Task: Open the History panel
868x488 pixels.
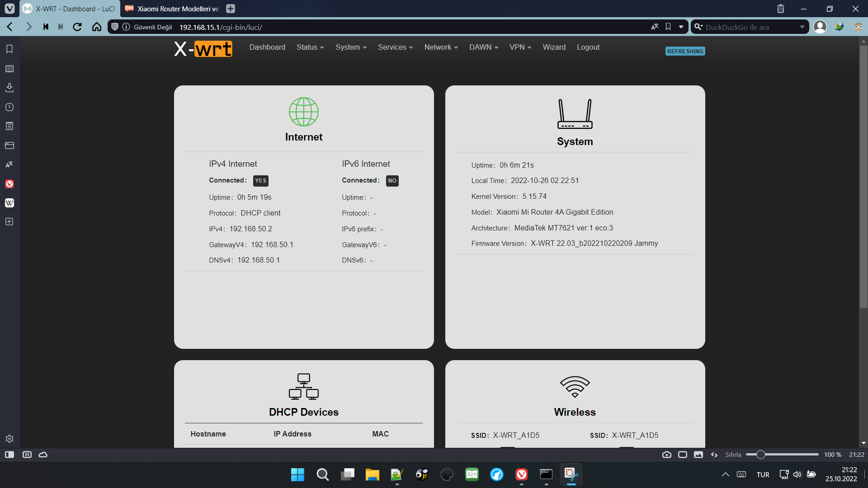Action: pyautogui.click(x=9, y=107)
